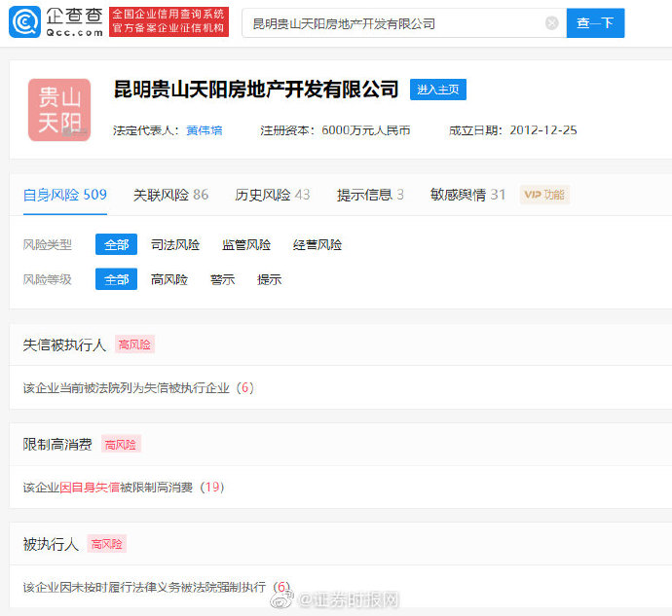Expand the 失信被执行人 record count (6)
The width and height of the screenshot is (672, 616).
[x=245, y=387]
